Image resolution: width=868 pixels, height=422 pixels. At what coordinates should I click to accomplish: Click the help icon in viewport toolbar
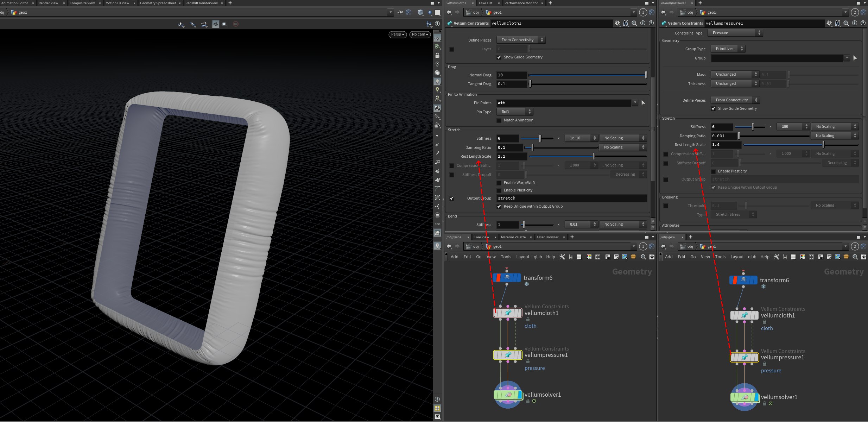pos(437,24)
